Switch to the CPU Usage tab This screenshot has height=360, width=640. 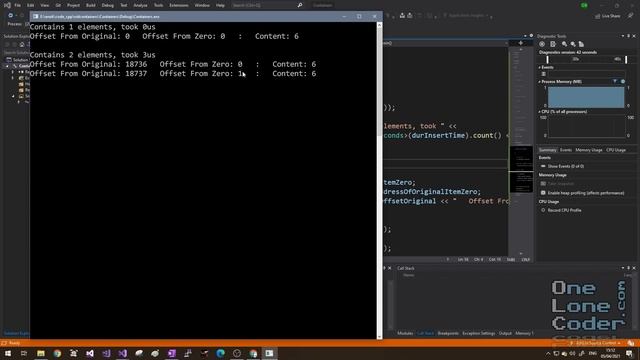(616, 150)
